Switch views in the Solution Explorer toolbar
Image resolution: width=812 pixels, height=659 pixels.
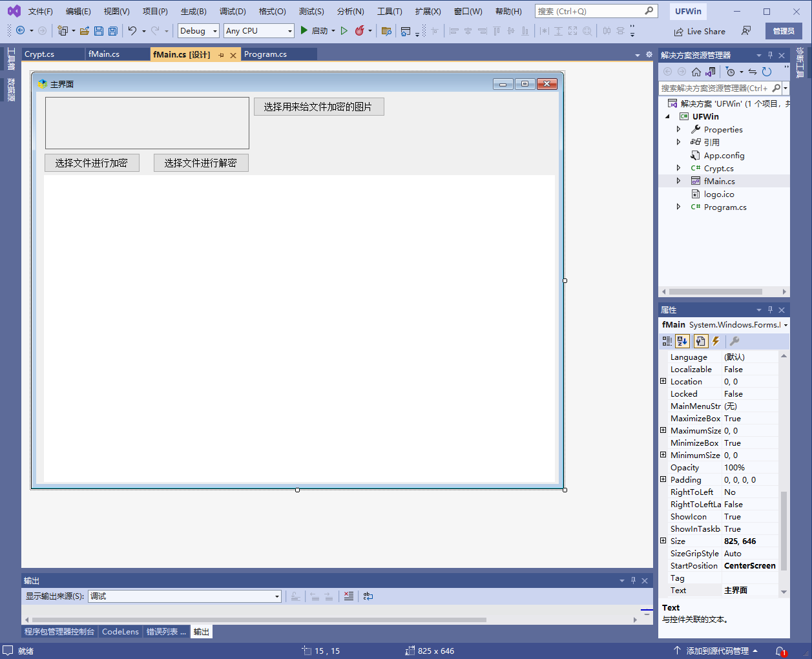click(711, 72)
